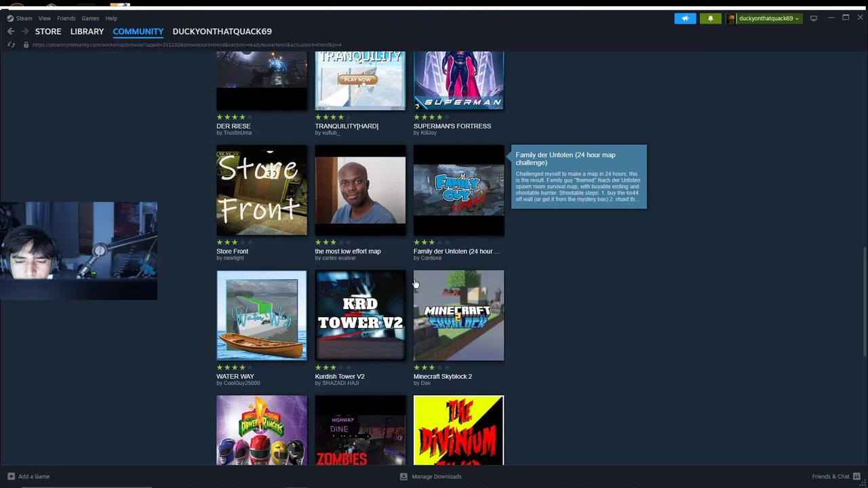Image resolution: width=868 pixels, height=488 pixels.
Task: Toggle Big Picture mode icon
Action: [x=814, y=18]
